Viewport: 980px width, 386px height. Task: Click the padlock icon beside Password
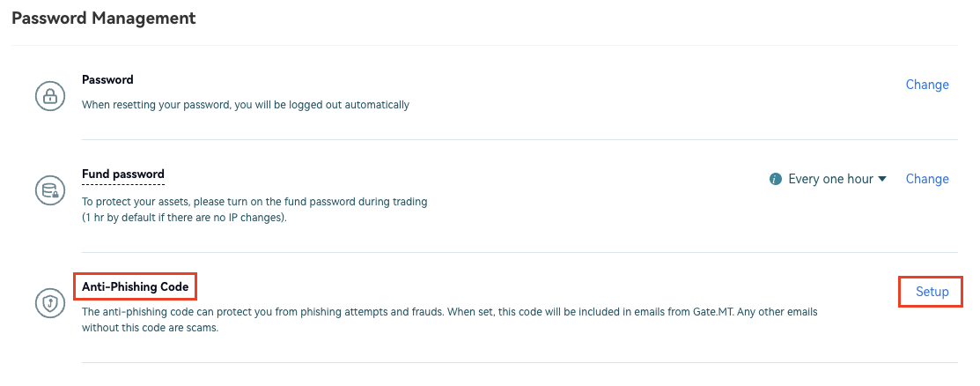(x=50, y=95)
